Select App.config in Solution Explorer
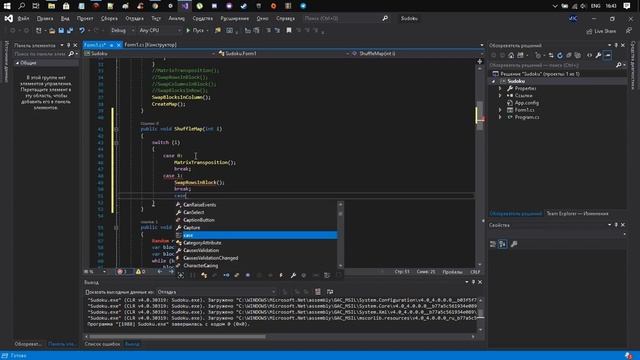The image size is (640, 360). [527, 103]
